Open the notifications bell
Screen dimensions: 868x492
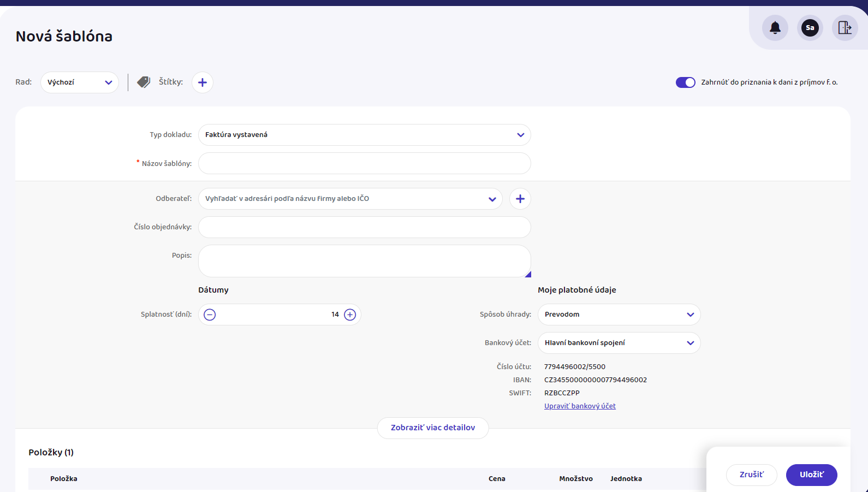point(775,28)
